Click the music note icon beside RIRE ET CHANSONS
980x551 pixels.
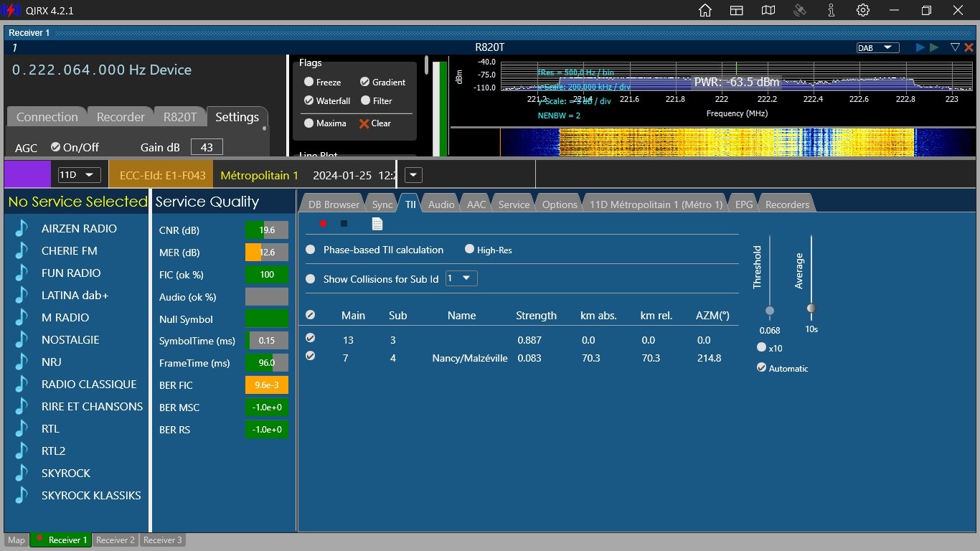[22, 406]
